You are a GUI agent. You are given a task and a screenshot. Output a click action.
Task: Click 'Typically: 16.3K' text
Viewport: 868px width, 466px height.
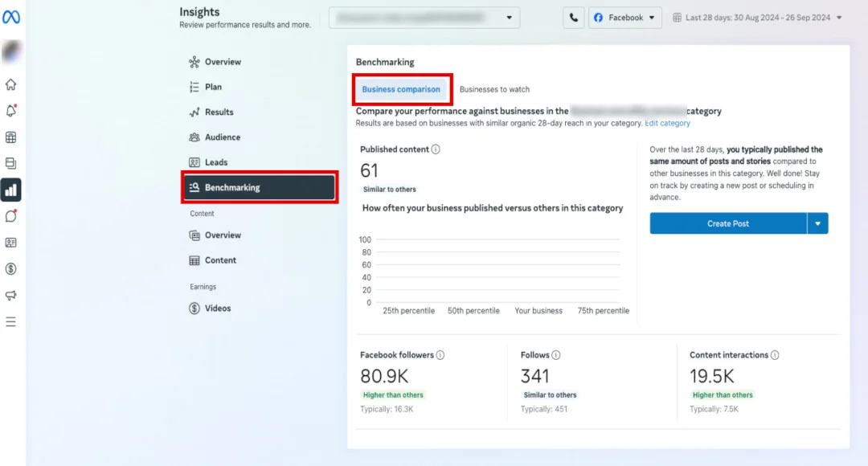(387, 409)
